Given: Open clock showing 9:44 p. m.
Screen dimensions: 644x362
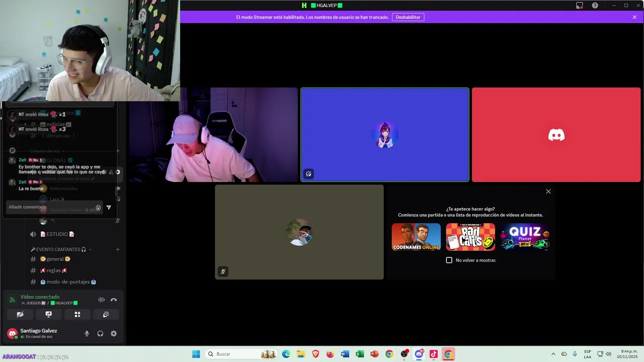Looking at the screenshot, I should [x=627, y=354].
